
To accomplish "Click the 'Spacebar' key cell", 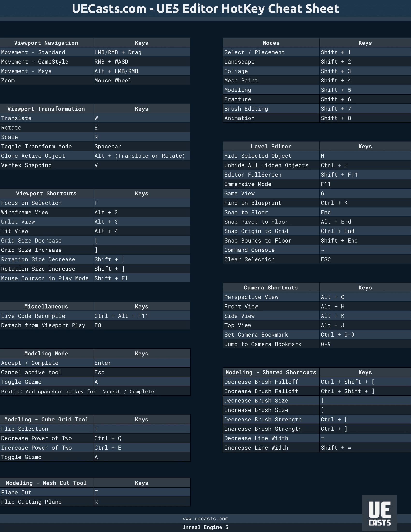I will coord(141,146).
